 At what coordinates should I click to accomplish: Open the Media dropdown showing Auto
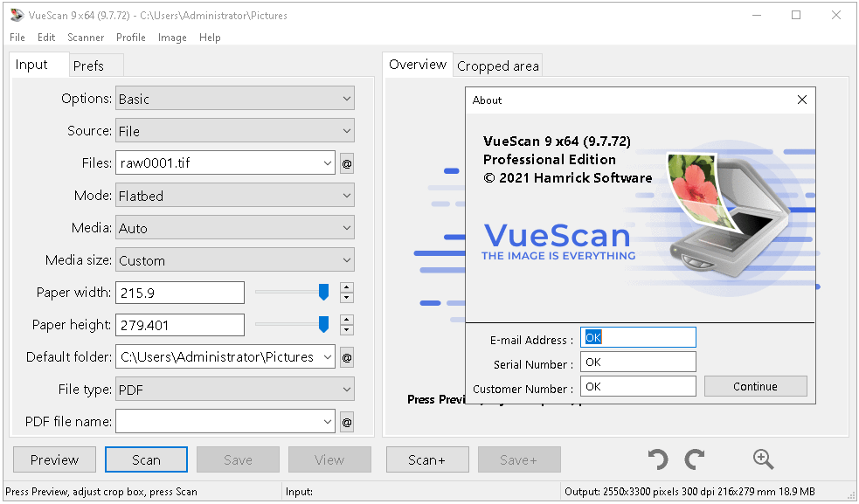(235, 228)
